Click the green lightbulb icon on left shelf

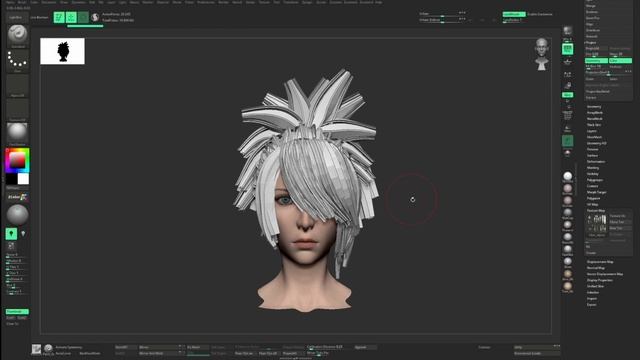11,233
